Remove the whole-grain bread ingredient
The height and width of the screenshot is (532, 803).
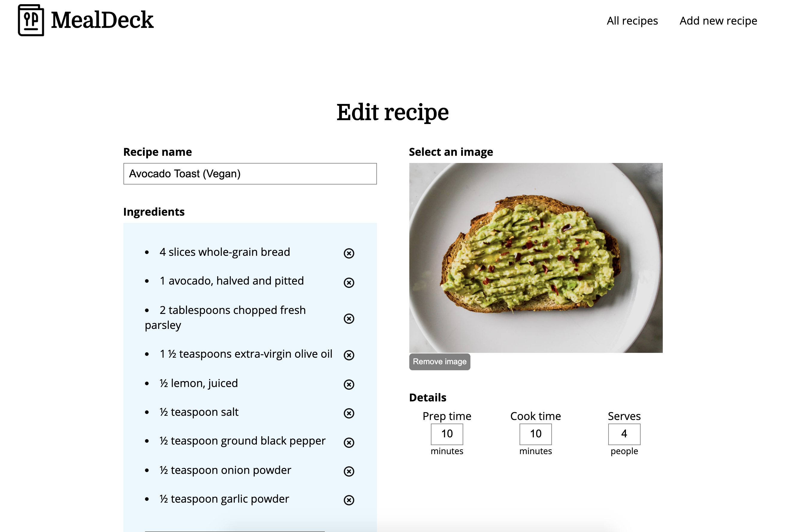click(x=349, y=253)
